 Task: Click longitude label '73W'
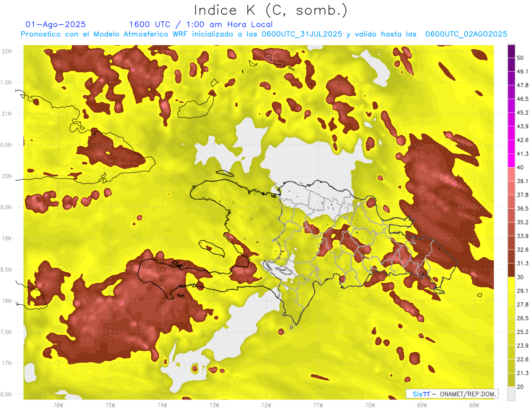[x=214, y=404]
